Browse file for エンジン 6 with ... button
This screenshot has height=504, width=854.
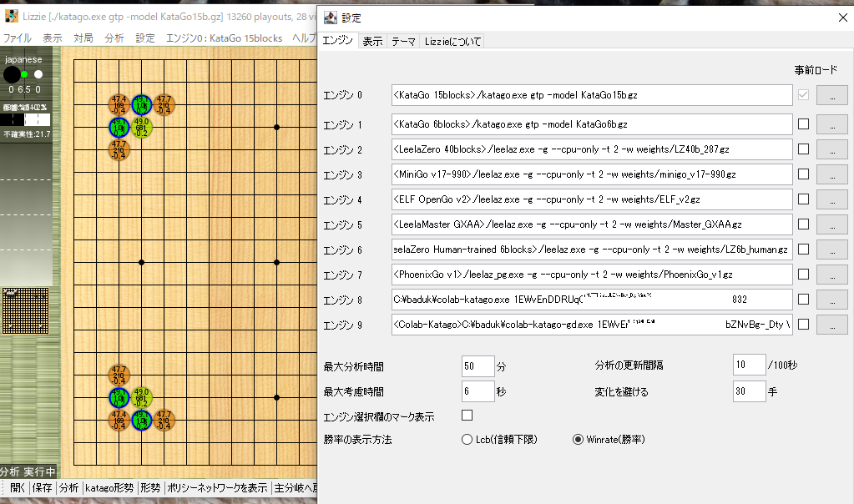pyautogui.click(x=831, y=249)
